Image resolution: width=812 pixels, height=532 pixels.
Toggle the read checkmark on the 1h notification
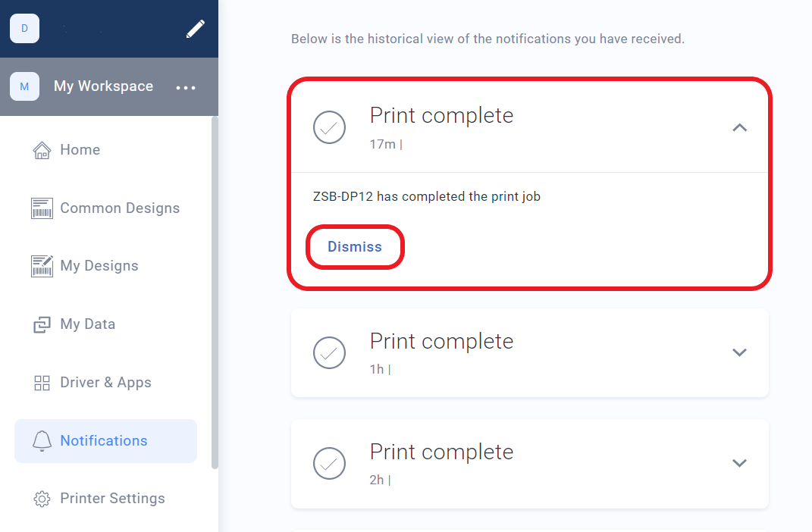tap(329, 352)
